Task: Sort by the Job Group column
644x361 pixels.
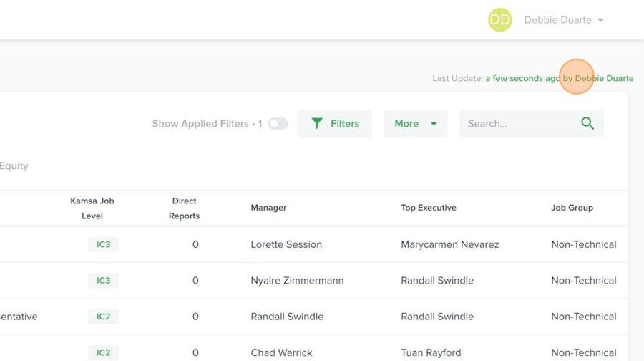Action: (572, 208)
